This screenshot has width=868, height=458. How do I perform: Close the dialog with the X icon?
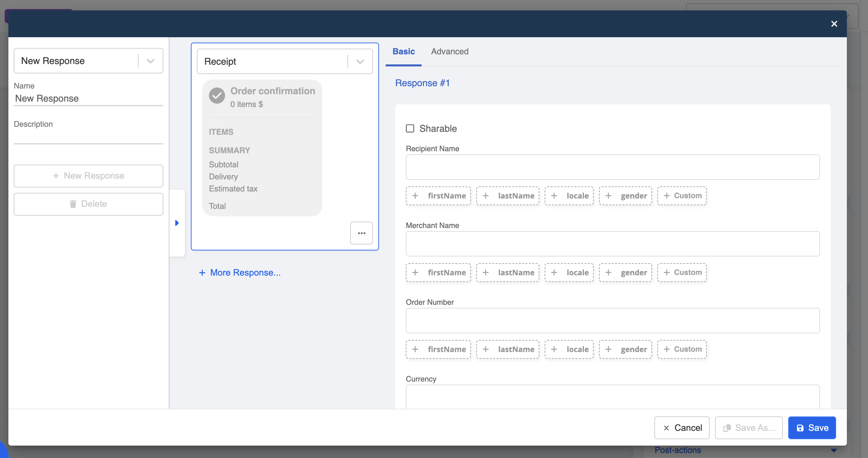(x=834, y=24)
